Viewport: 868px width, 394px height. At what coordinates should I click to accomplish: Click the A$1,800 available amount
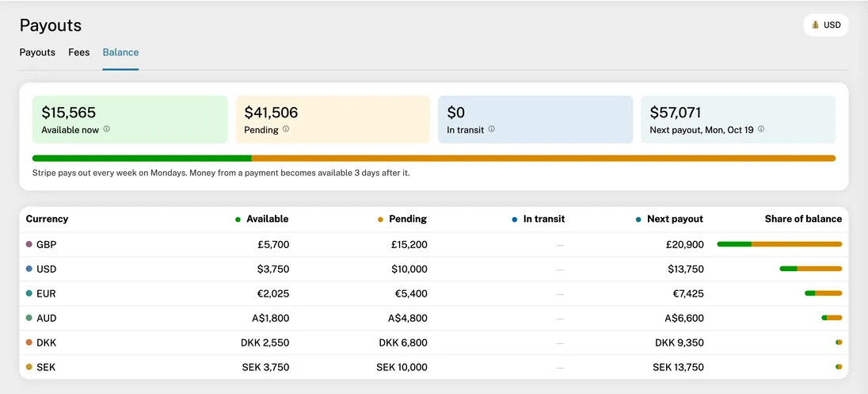(270, 318)
